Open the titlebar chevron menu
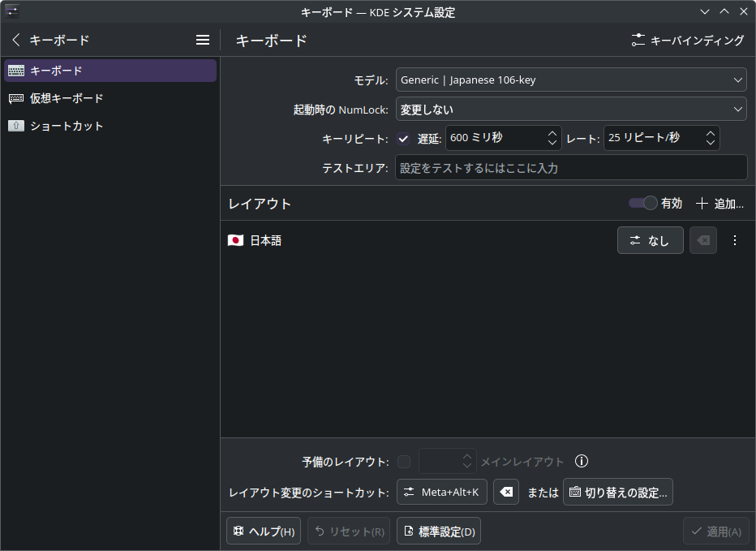Screen dimensions: 756x551 coord(705,11)
